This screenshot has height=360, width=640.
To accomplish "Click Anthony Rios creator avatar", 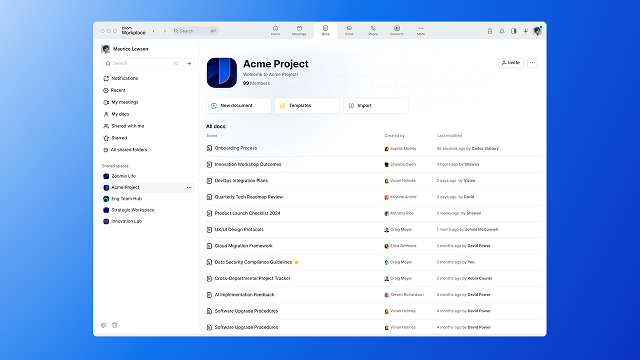I will pyautogui.click(x=387, y=213).
